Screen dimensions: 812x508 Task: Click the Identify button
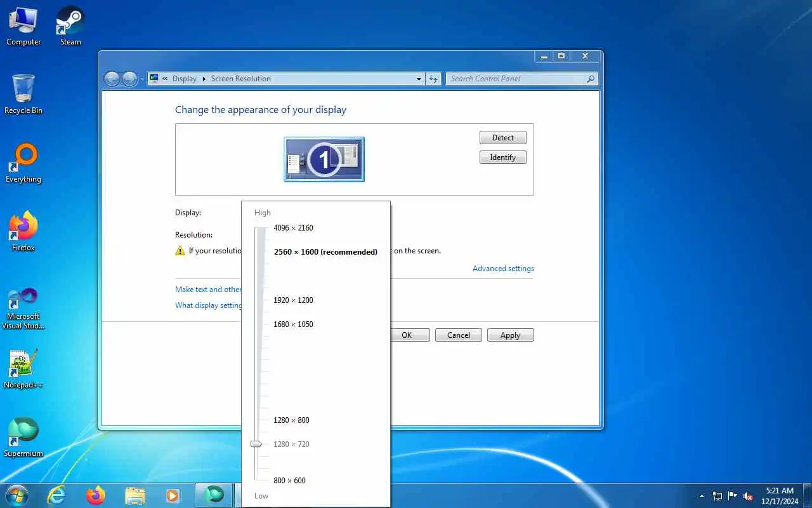click(503, 157)
